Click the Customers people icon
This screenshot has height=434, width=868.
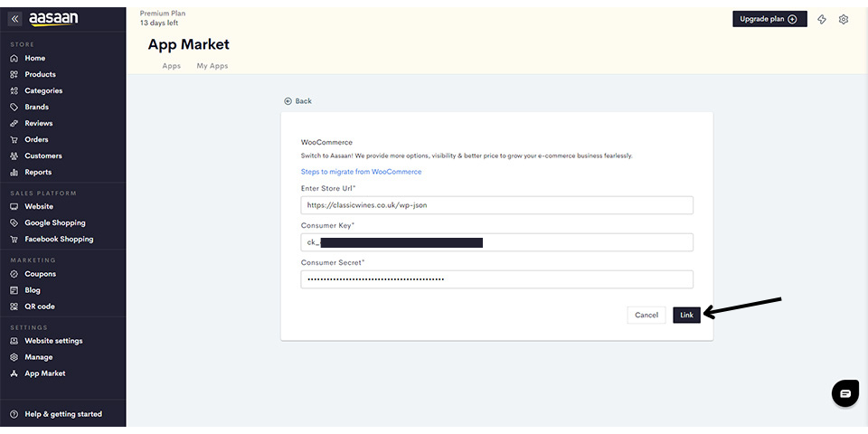pos(14,156)
